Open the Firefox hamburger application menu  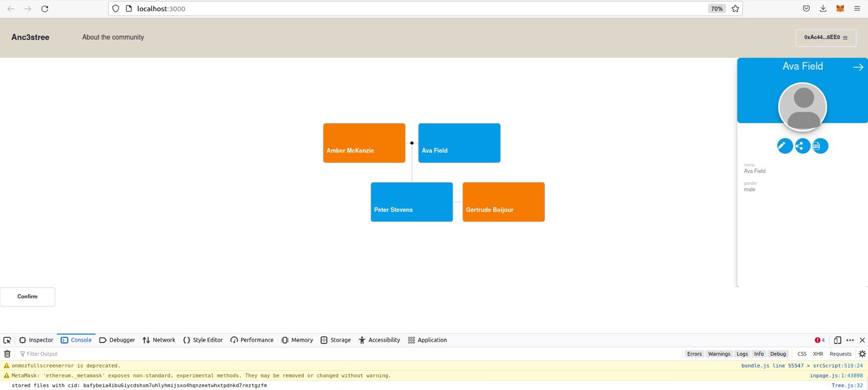pos(857,9)
